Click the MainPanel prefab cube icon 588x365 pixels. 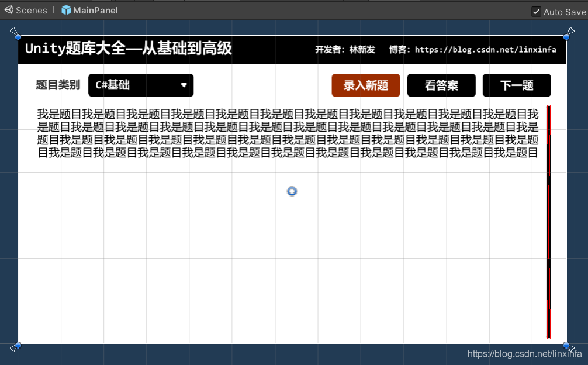tap(66, 10)
